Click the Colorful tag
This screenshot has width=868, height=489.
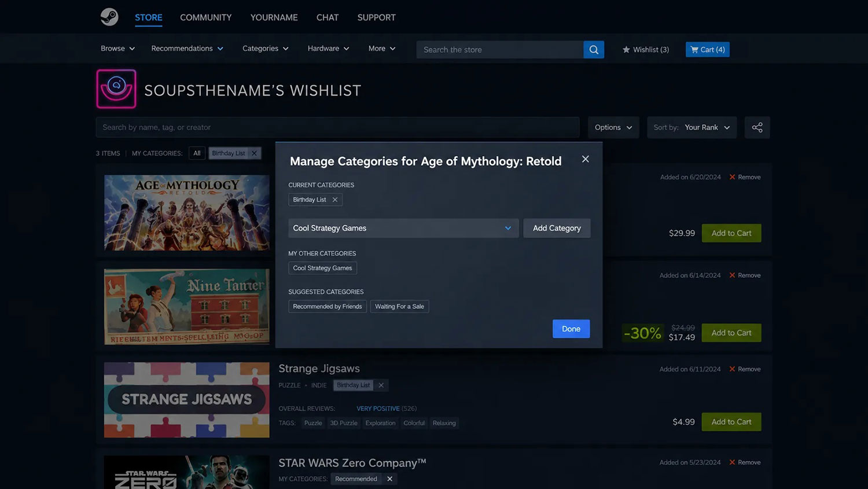[x=414, y=423]
